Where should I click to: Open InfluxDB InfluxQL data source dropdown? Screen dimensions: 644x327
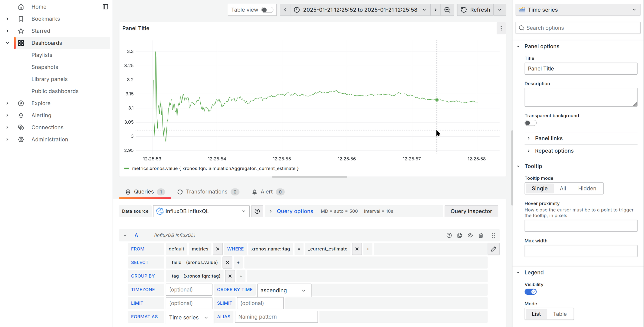pos(201,211)
